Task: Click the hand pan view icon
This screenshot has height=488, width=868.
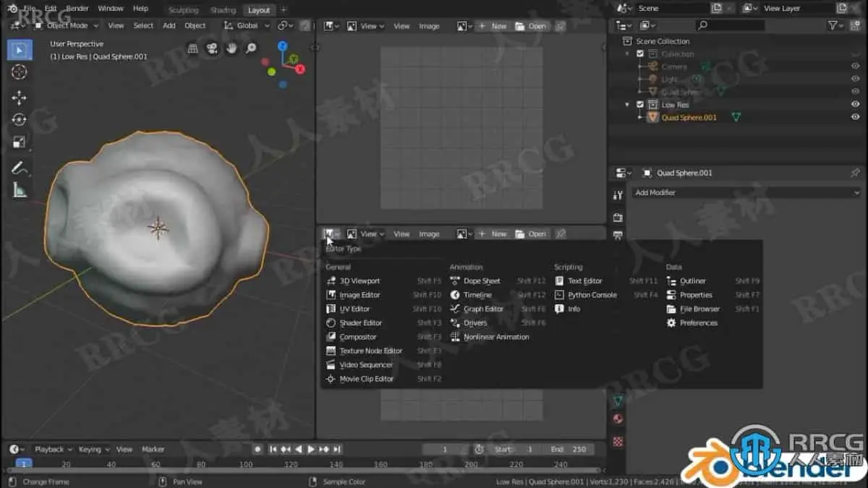Action: pyautogui.click(x=231, y=48)
